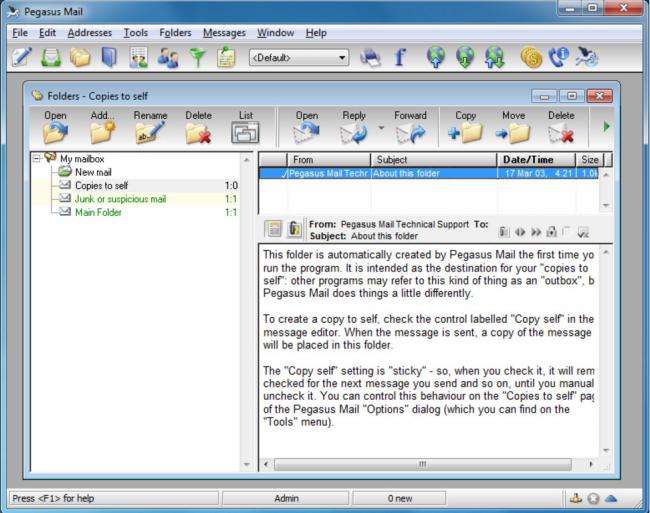Viewport: 650px width, 513px height.
Task: Click the blue font 'f' icon
Action: click(400, 57)
